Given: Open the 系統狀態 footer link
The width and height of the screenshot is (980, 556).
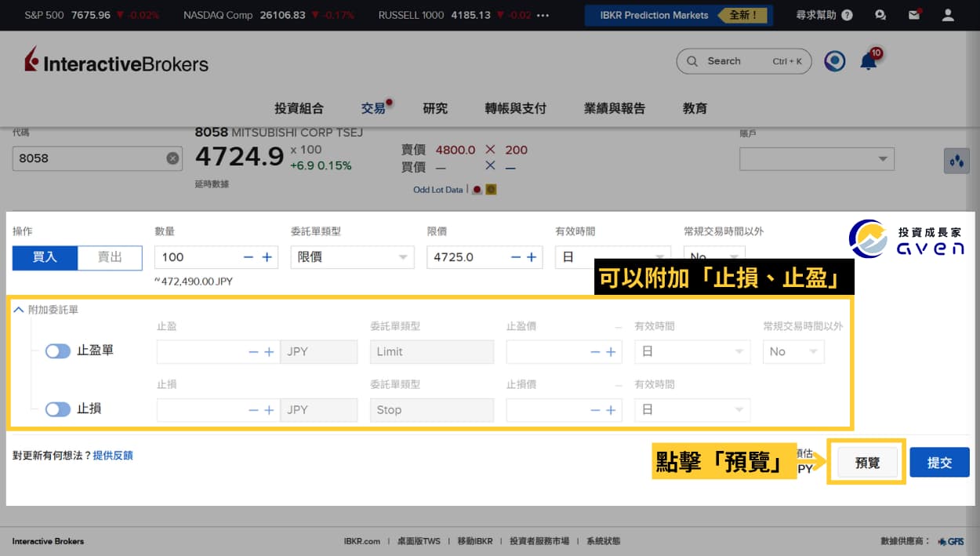Looking at the screenshot, I should [x=603, y=541].
